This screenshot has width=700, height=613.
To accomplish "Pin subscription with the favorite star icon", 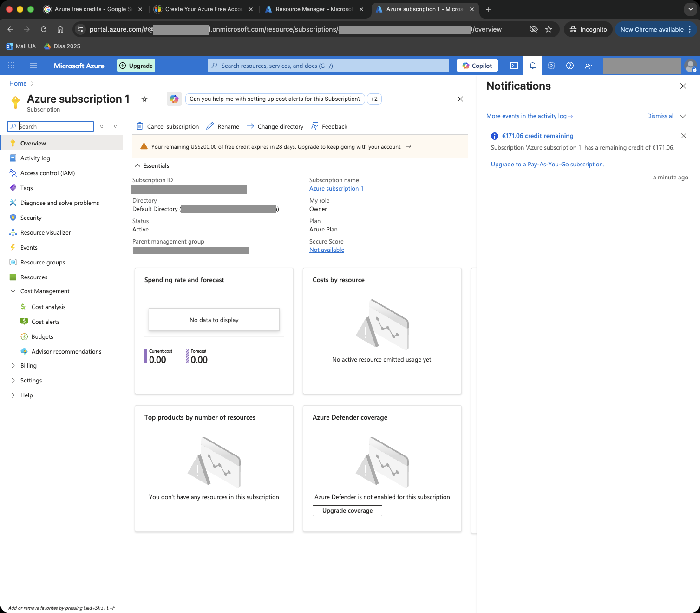I will point(144,99).
